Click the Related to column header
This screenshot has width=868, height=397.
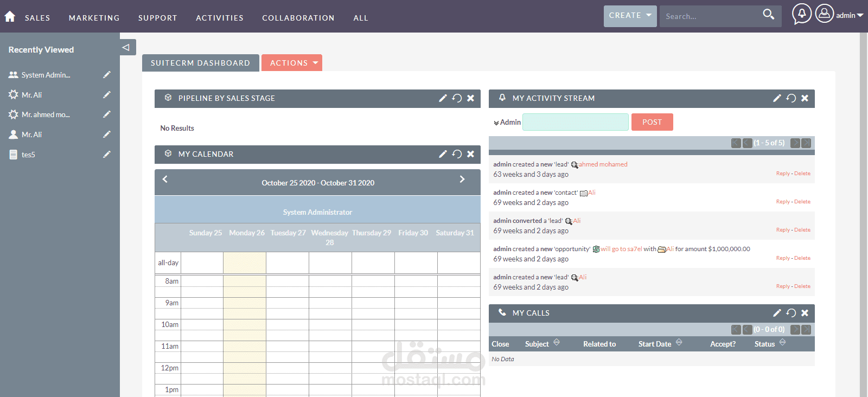(x=599, y=344)
